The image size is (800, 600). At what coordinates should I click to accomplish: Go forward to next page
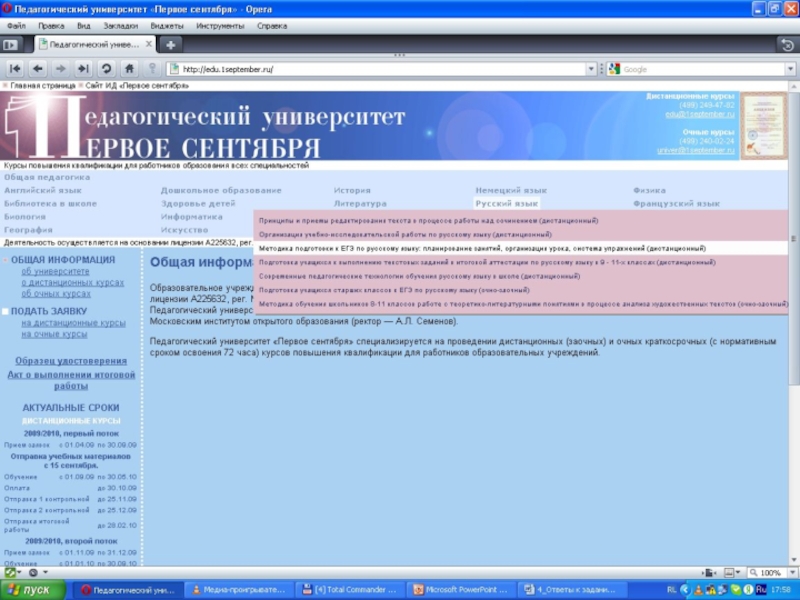point(61,68)
